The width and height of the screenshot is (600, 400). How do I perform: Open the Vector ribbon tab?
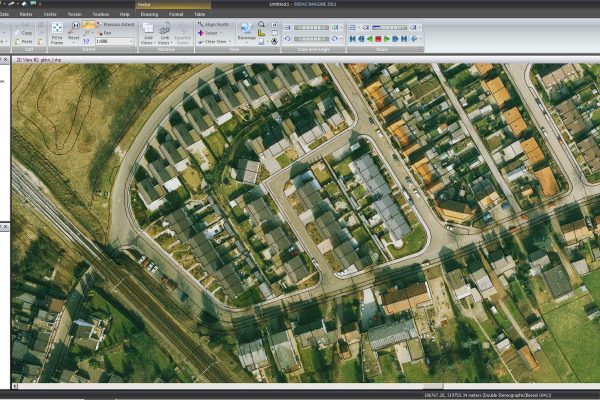point(50,14)
